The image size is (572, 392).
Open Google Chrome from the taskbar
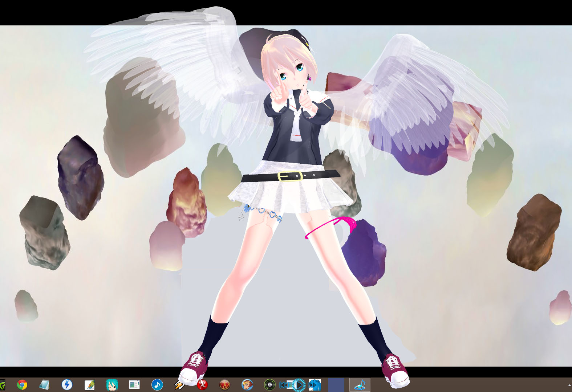click(22, 385)
